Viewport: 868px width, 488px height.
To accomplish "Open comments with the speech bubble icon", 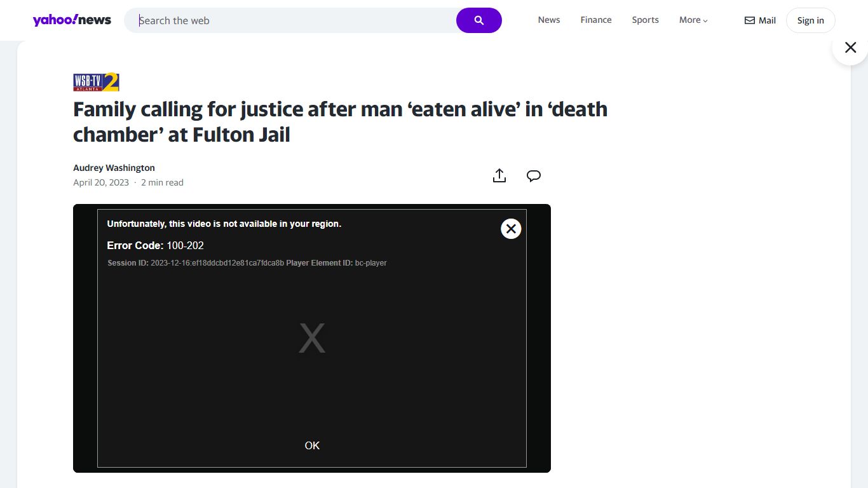I will [534, 176].
